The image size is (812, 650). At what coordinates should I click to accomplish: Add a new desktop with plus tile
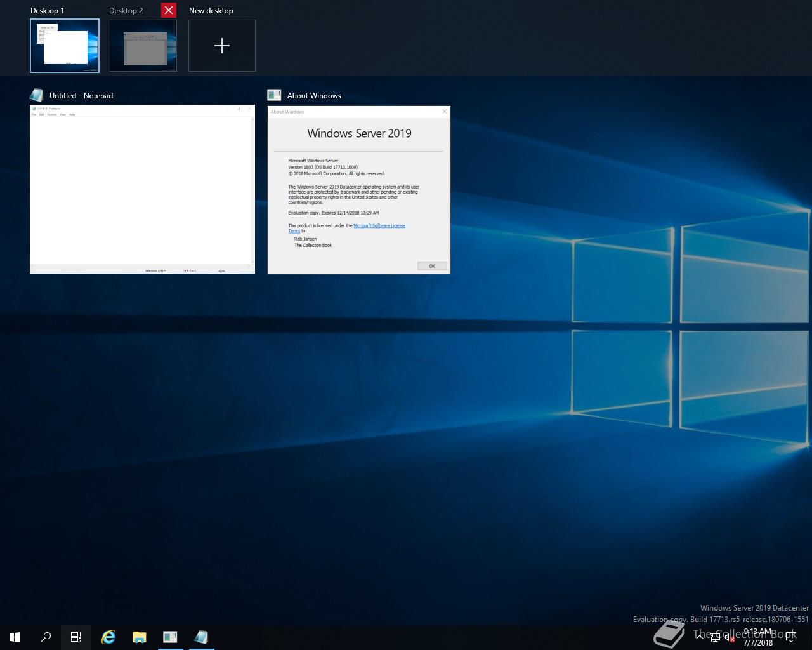222,46
